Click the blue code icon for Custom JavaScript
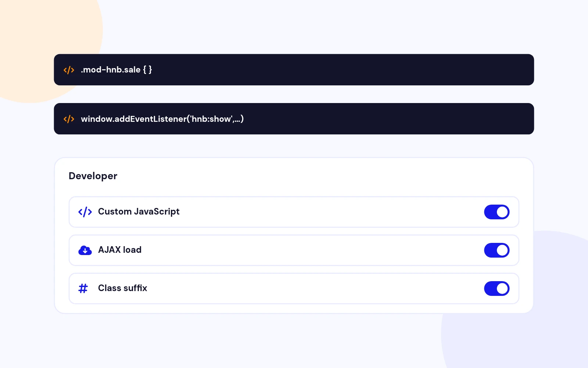588x368 pixels. pos(85,212)
